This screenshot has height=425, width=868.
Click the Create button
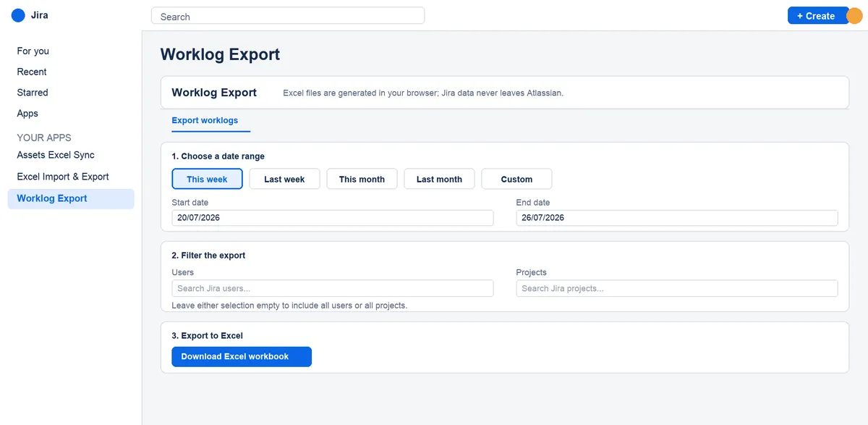[x=817, y=16]
